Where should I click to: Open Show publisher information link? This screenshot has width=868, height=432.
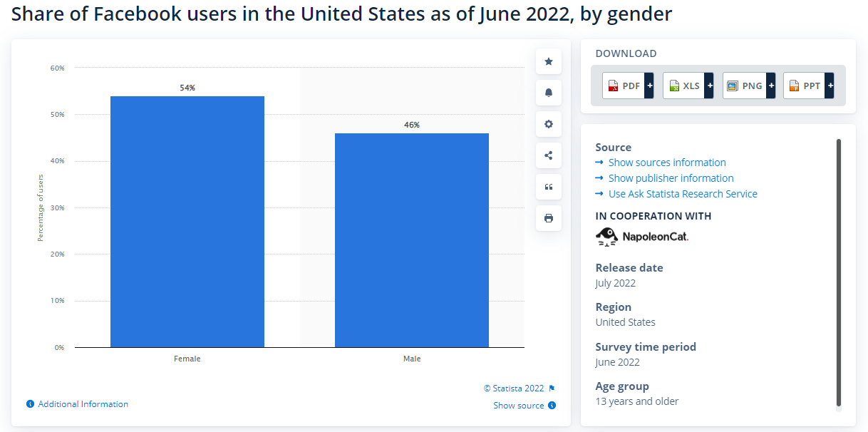[671, 178]
